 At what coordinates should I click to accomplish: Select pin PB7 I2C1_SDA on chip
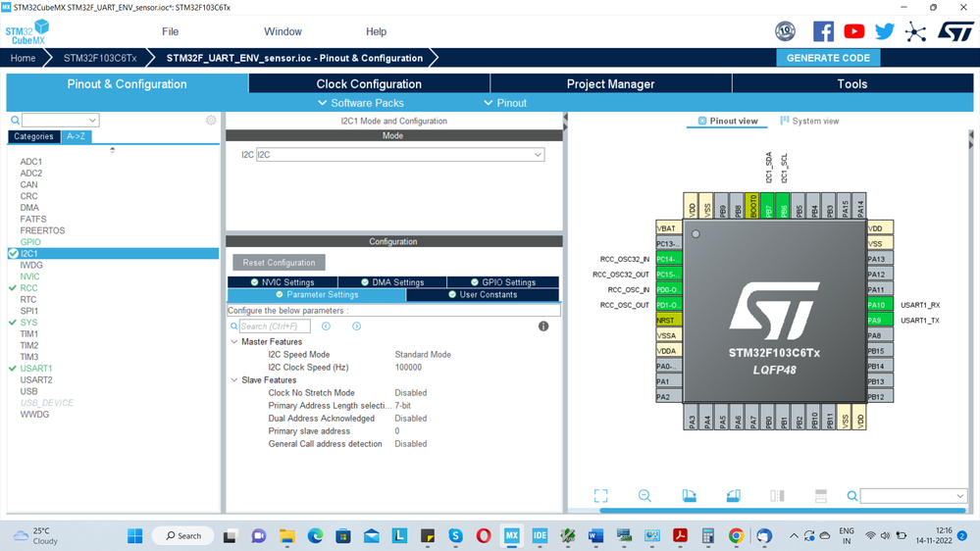click(768, 206)
